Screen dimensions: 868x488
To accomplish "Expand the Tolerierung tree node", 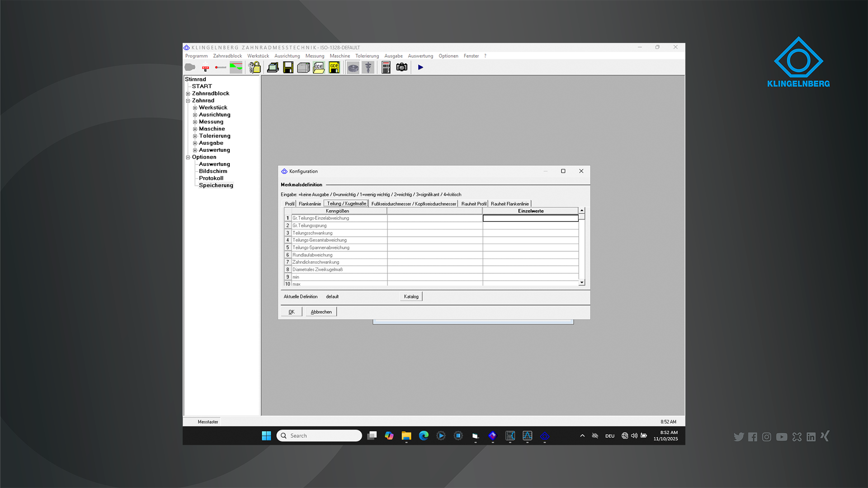I will point(195,136).
